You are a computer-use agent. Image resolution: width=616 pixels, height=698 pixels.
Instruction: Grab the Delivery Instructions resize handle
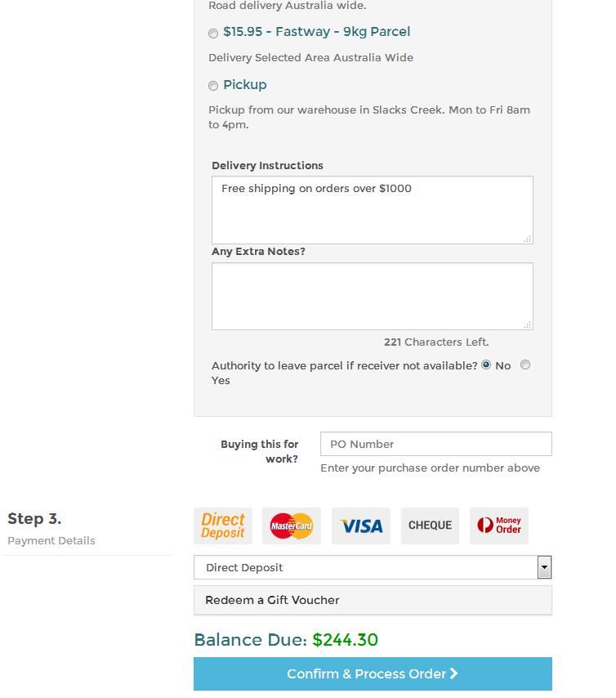tap(528, 239)
